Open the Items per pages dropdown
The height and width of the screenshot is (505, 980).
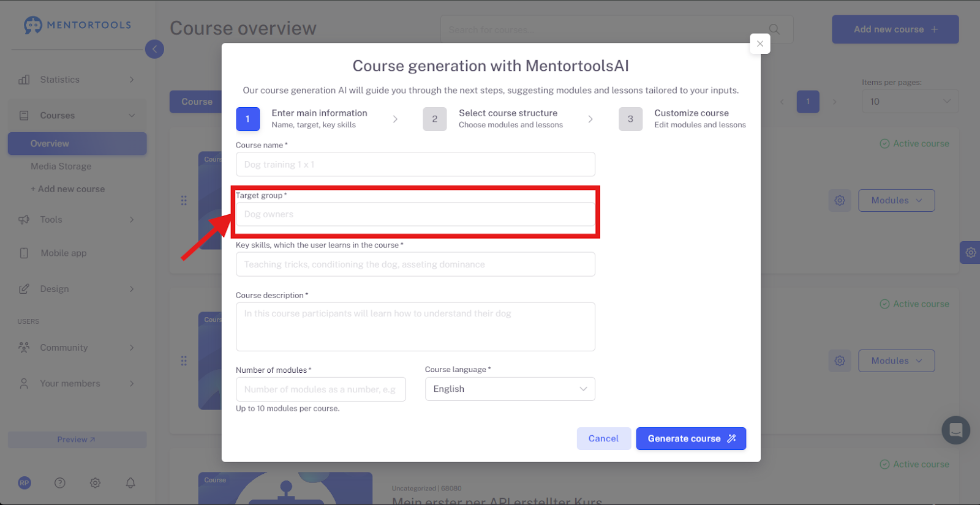(x=910, y=102)
